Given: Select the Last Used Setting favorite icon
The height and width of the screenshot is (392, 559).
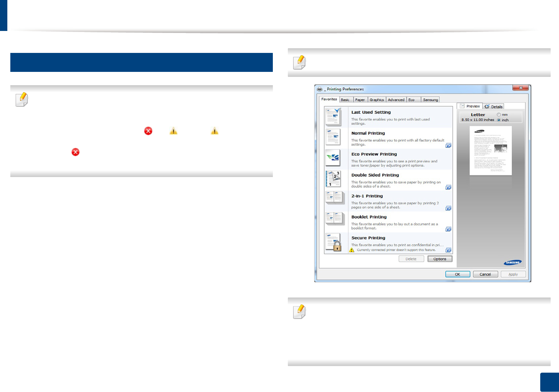Looking at the screenshot, I should click(333, 116).
